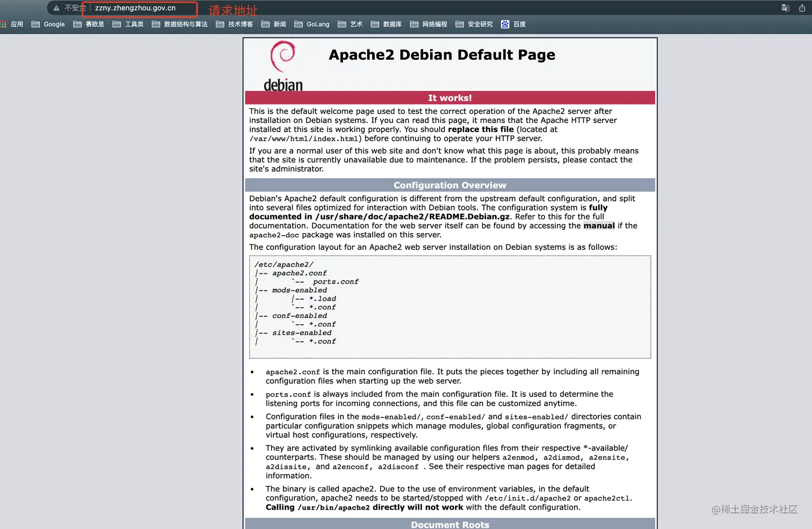Click the not-secure warning triangle icon

click(x=56, y=8)
